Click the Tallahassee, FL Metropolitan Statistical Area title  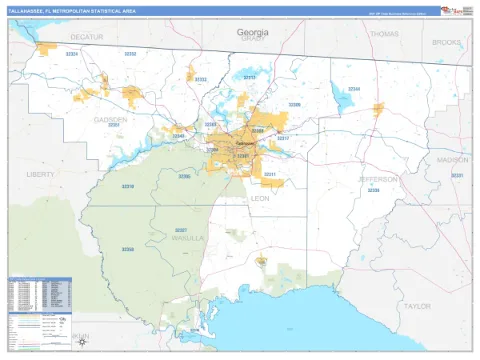72,11
